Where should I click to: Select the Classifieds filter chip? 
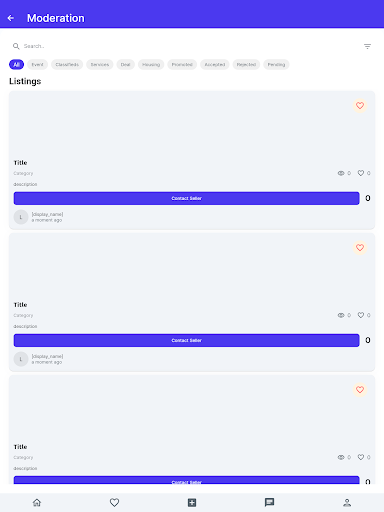click(67, 64)
